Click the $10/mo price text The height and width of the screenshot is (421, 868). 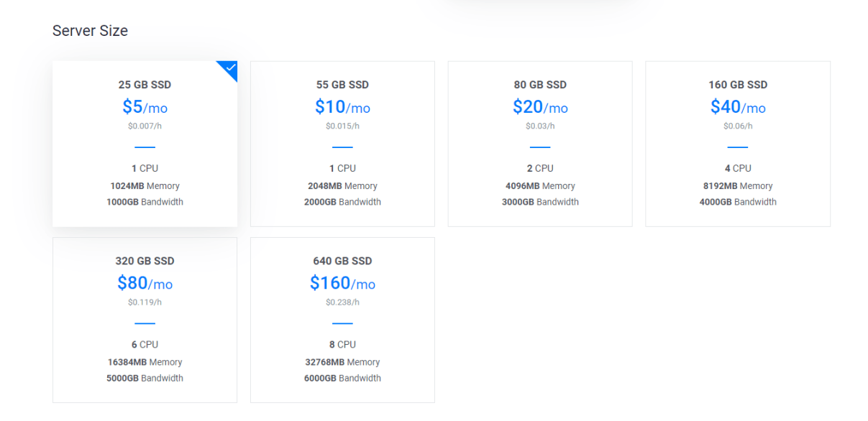coord(342,107)
